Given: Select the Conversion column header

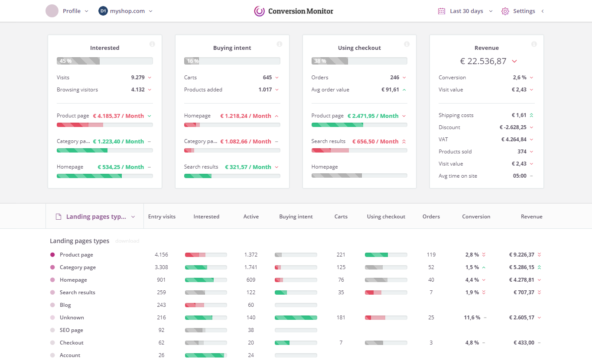Looking at the screenshot, I should [476, 217].
